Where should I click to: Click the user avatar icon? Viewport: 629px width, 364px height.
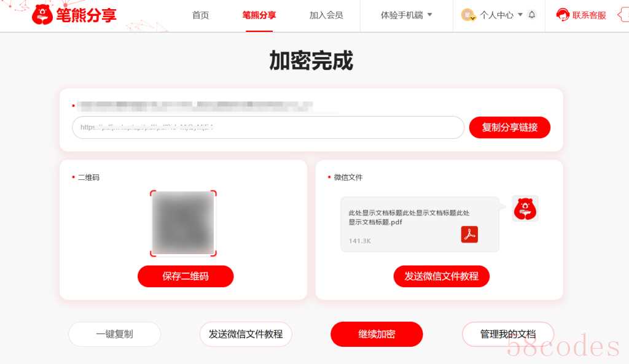click(x=467, y=15)
